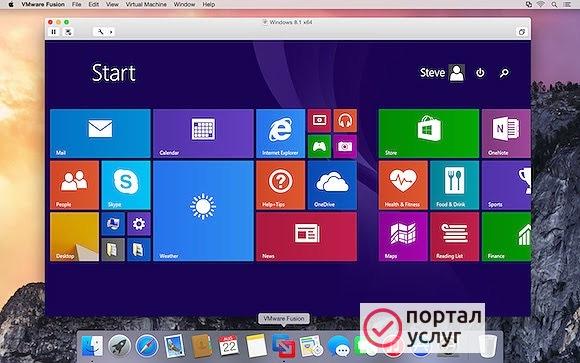Open the Reading List tile
This screenshot has height=363, width=580.
click(455, 237)
